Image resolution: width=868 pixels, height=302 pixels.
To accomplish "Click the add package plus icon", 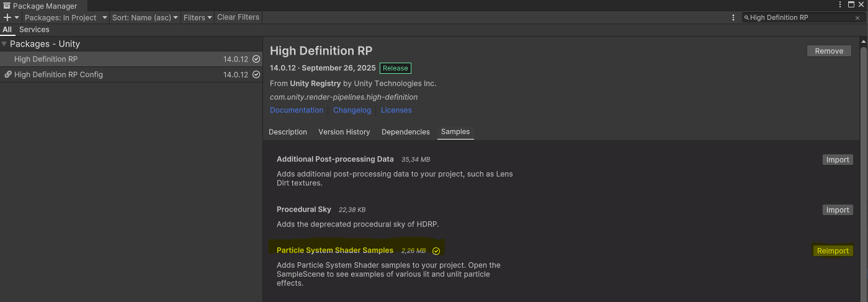I will [7, 17].
